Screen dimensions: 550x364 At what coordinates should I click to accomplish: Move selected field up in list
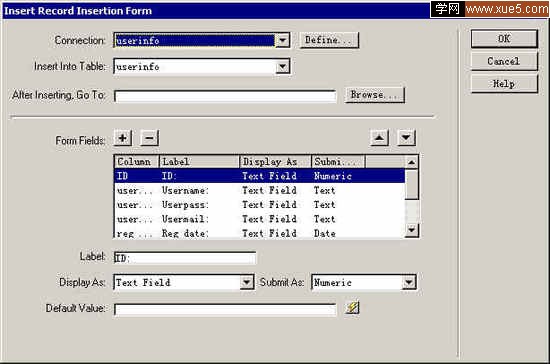[x=379, y=138]
